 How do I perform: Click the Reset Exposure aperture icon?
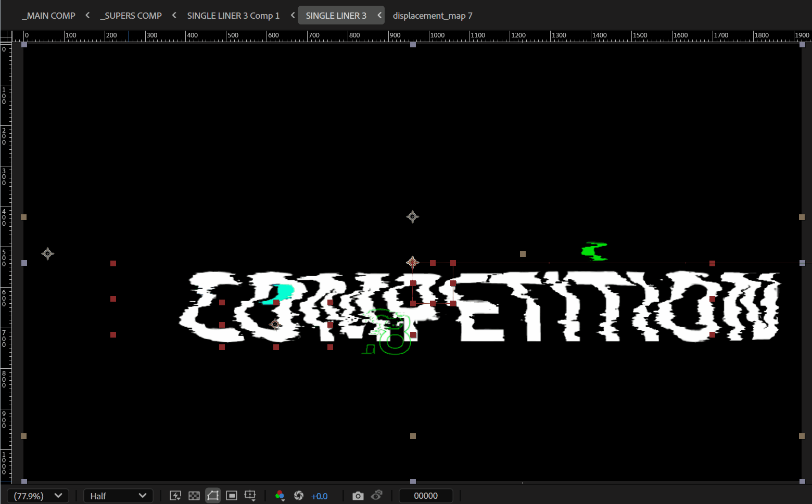[299, 496]
